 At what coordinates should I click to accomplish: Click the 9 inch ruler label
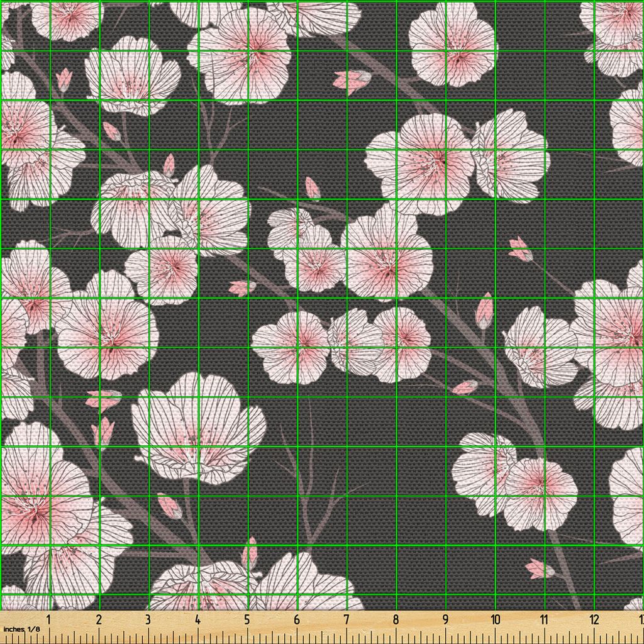click(x=446, y=620)
